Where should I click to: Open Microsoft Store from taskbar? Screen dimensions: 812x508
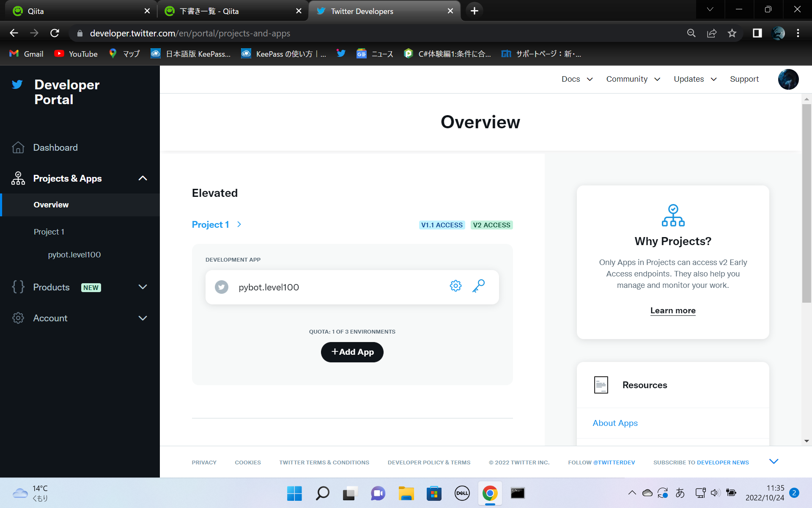pyautogui.click(x=434, y=493)
